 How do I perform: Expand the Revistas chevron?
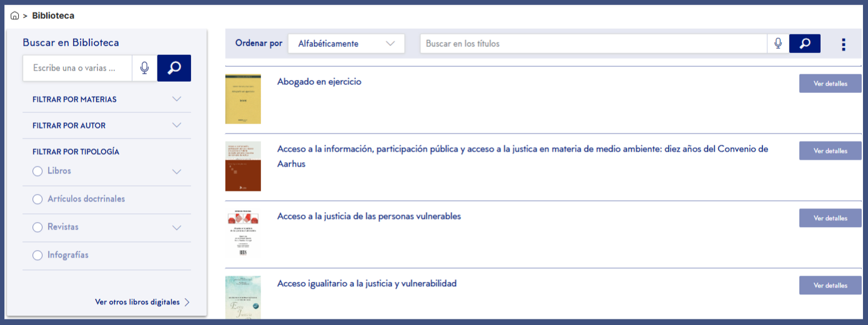[177, 228]
